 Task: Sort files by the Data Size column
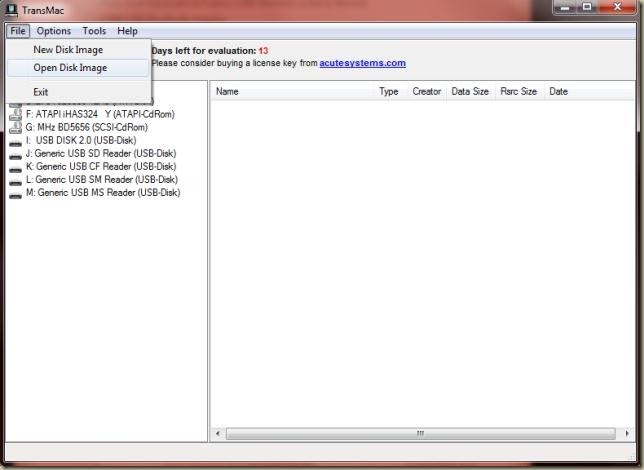(471, 92)
